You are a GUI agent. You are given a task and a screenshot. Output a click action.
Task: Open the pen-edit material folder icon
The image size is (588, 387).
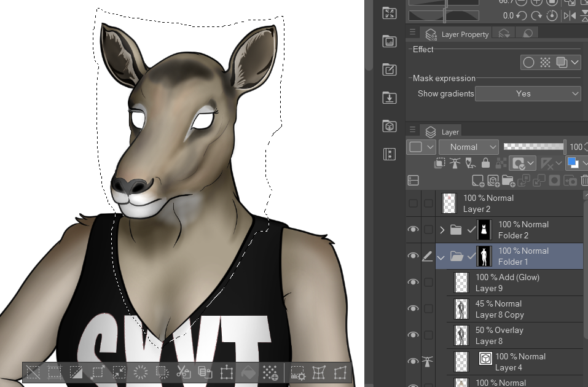pos(390,70)
